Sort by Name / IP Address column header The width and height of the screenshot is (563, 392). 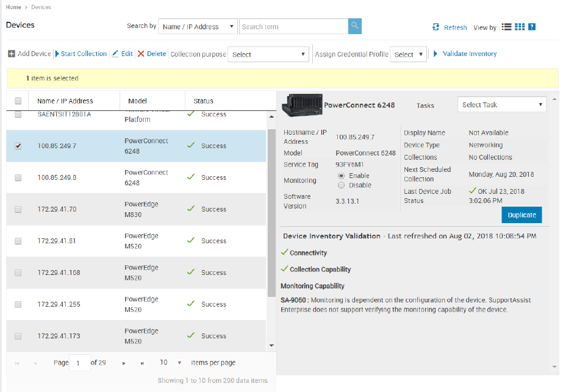coord(65,101)
